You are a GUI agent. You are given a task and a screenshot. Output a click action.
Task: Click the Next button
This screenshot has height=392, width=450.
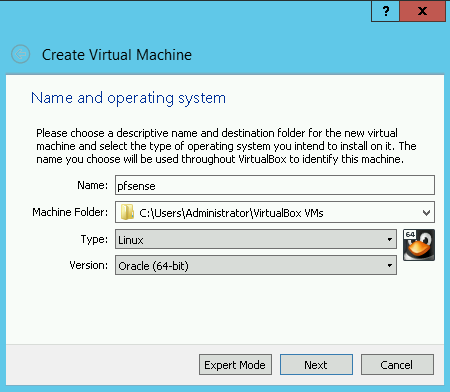click(316, 365)
